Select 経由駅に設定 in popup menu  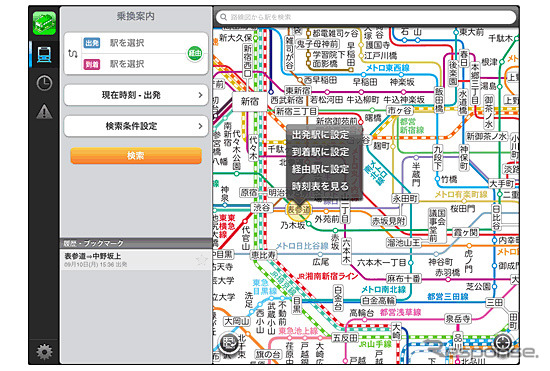(x=321, y=169)
